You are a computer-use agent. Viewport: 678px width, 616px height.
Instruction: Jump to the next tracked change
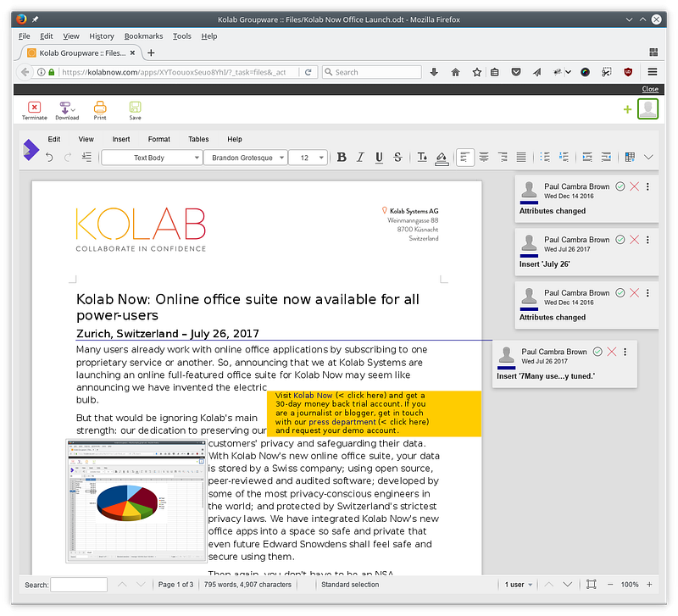[x=567, y=585]
